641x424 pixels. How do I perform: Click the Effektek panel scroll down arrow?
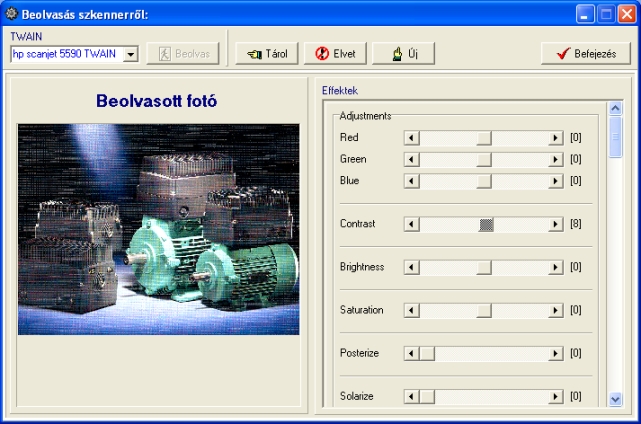(x=615, y=399)
